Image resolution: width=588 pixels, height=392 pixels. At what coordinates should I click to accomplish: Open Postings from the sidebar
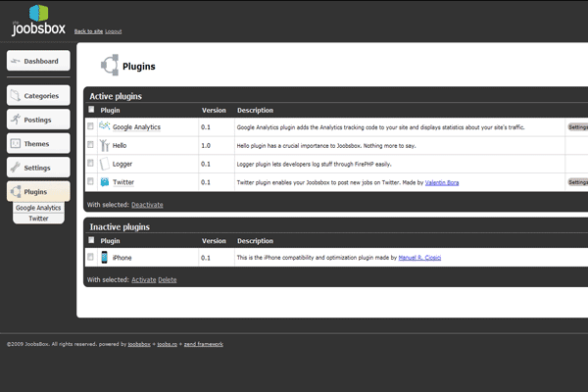click(38, 120)
